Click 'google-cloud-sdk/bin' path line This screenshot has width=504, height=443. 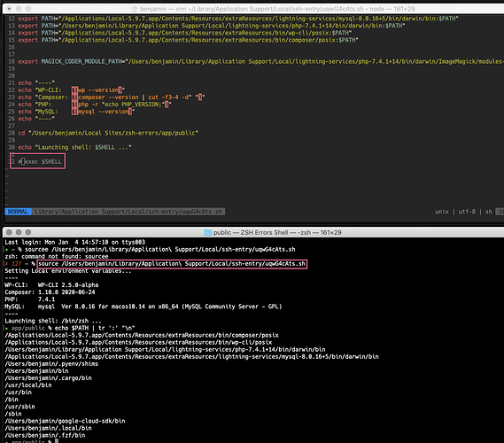(x=65, y=421)
